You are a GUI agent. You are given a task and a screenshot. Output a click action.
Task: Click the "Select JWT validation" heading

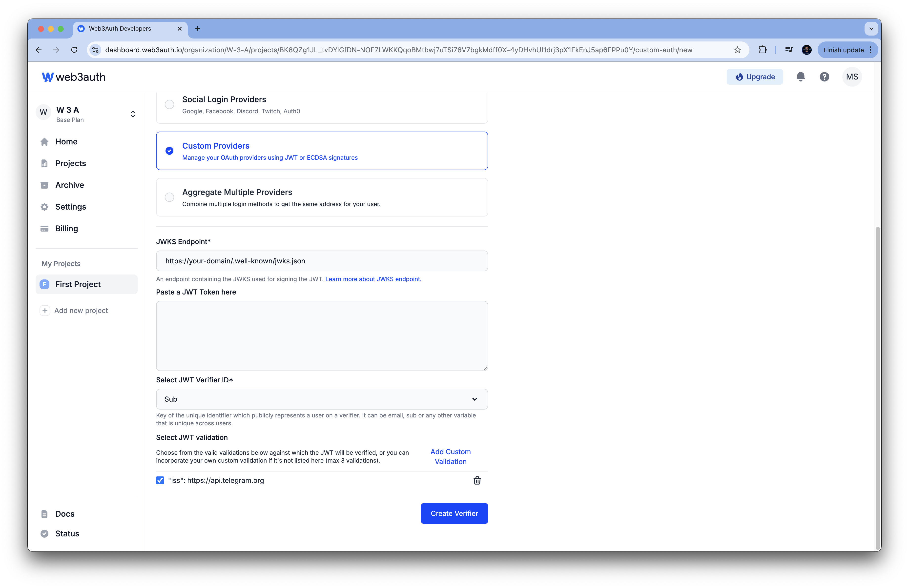click(192, 438)
